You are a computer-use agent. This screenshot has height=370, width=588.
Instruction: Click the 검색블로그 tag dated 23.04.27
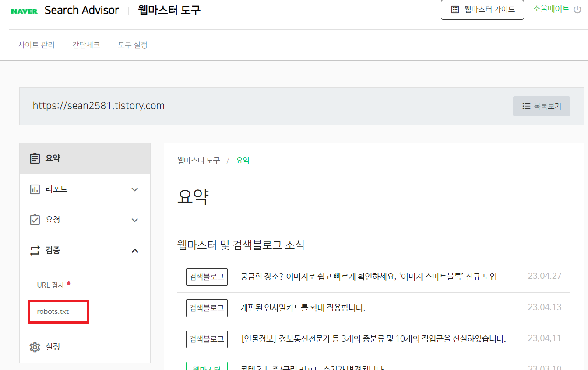point(207,277)
